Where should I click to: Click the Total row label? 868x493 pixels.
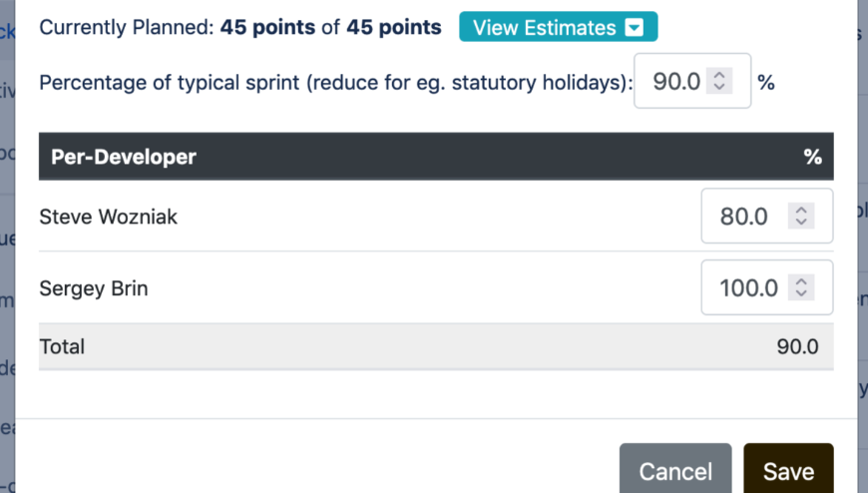point(62,347)
